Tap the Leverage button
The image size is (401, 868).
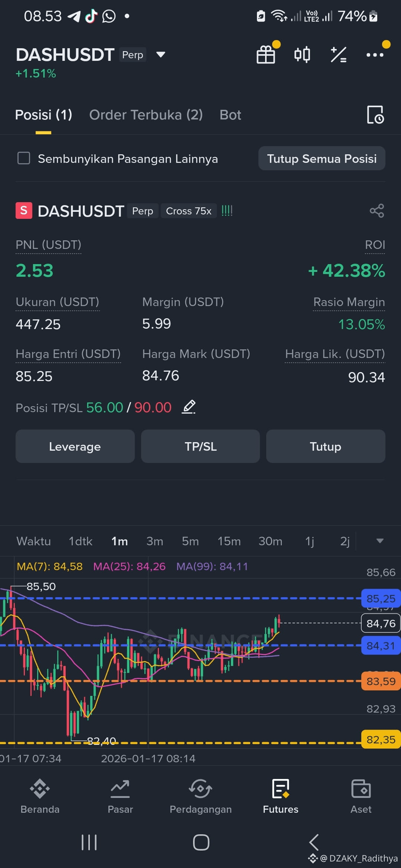click(75, 446)
